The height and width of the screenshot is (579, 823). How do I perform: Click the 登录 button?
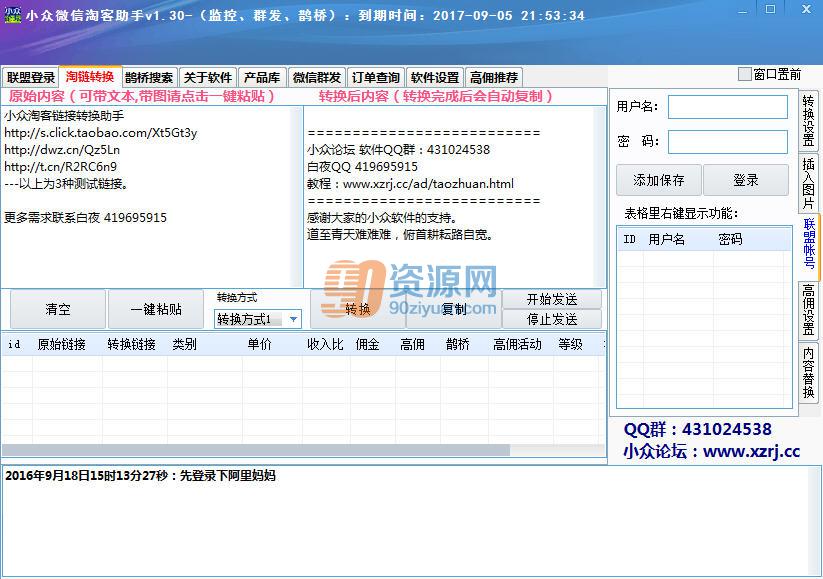coord(746,180)
